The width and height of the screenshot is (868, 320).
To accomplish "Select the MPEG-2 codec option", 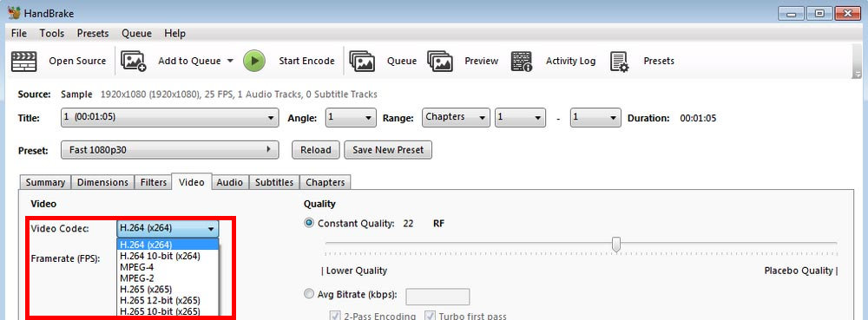I will coord(168,278).
